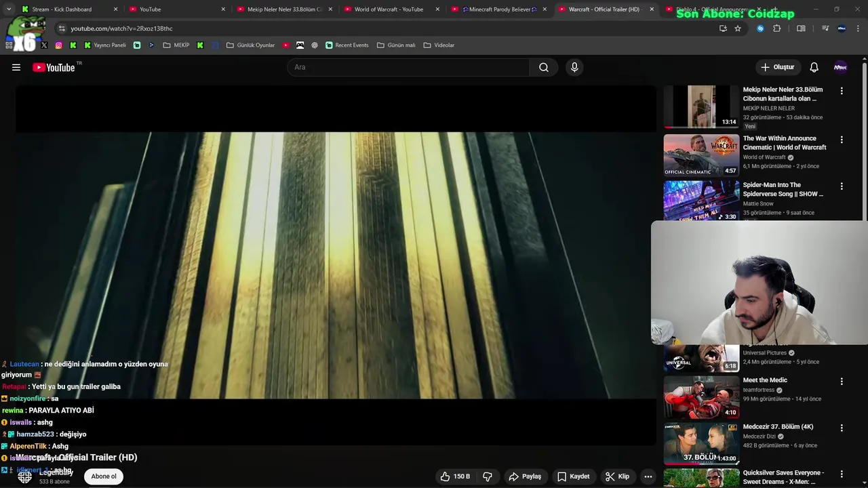The height and width of the screenshot is (488, 868).
Task: Open more actions ellipsis under video
Action: (648, 476)
